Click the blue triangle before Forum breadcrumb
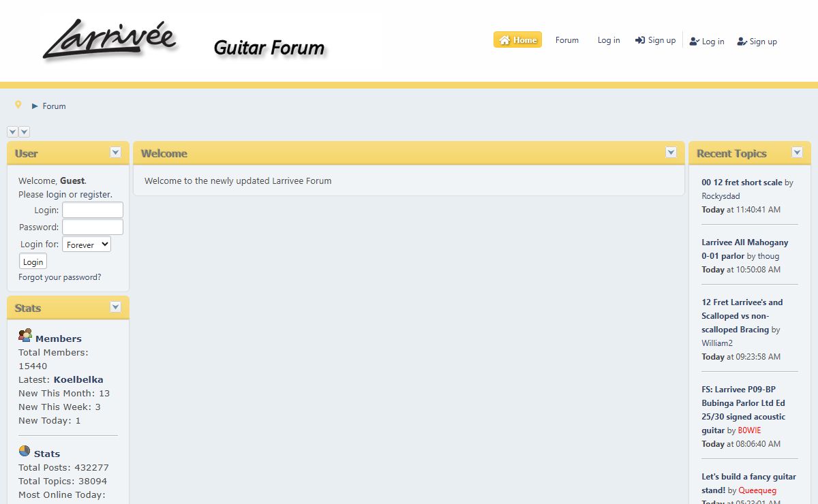The height and width of the screenshot is (504, 818). click(x=35, y=106)
